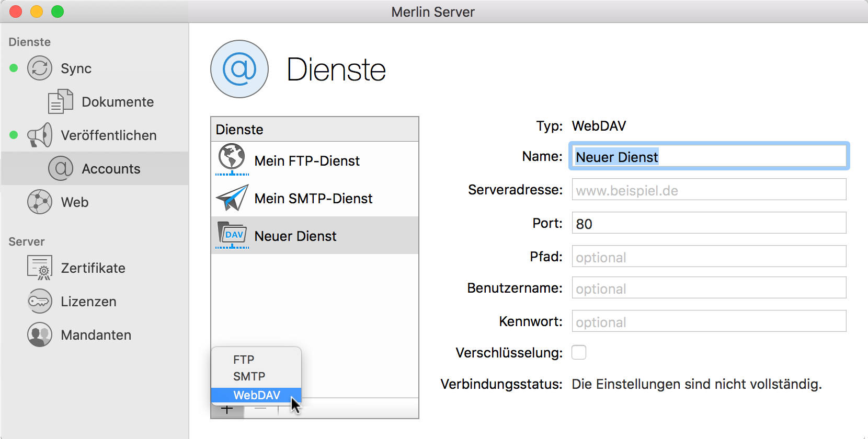Open the Sync section in sidebar
Image resolution: width=868 pixels, height=439 pixels.
click(95, 68)
